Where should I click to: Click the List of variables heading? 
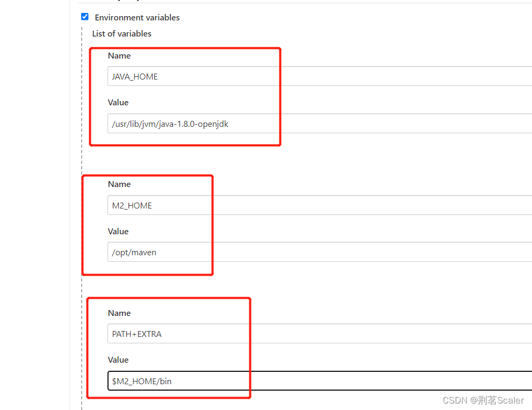(x=121, y=33)
